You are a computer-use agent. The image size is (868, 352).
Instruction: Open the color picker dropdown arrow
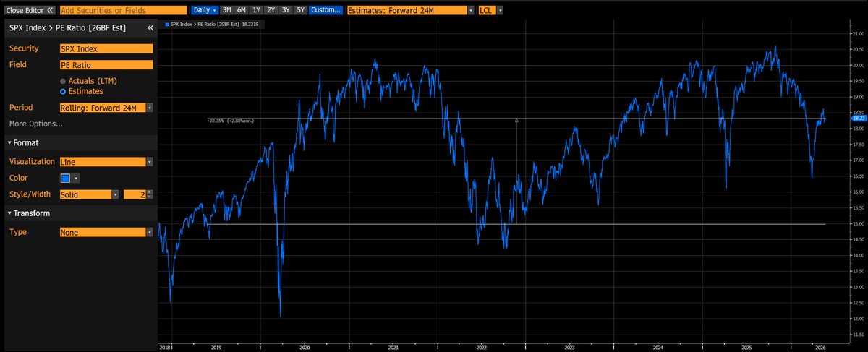coord(76,178)
